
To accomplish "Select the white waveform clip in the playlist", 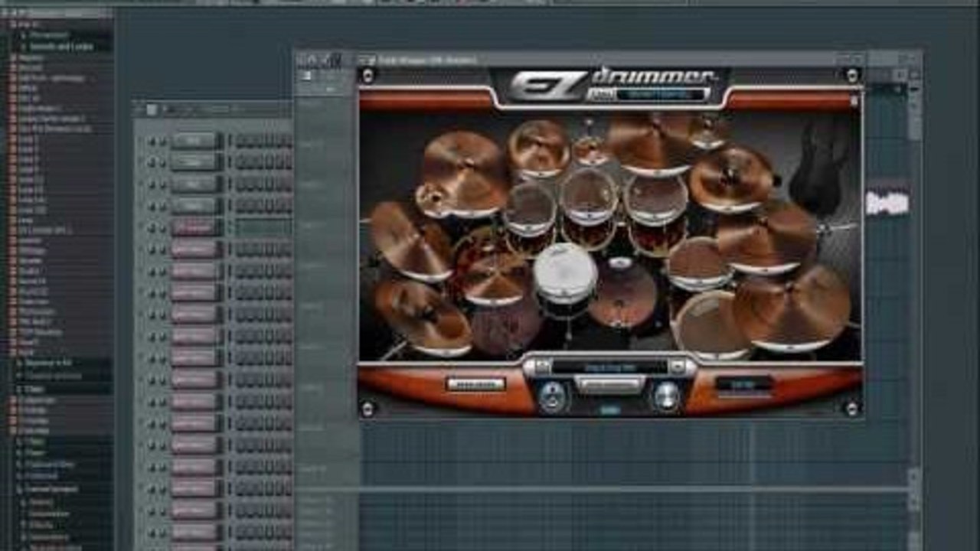I will coord(887,203).
